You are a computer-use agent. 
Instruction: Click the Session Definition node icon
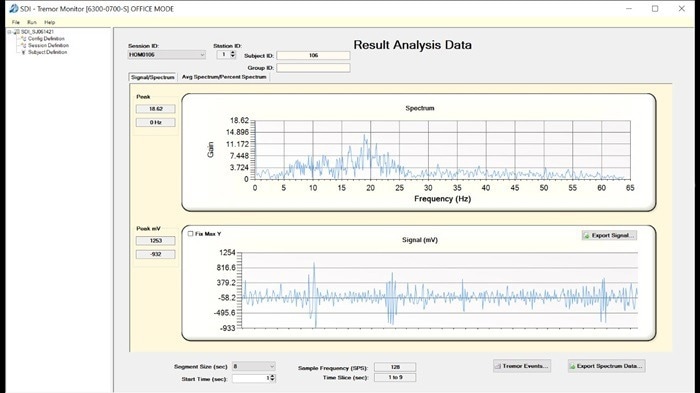coord(24,46)
